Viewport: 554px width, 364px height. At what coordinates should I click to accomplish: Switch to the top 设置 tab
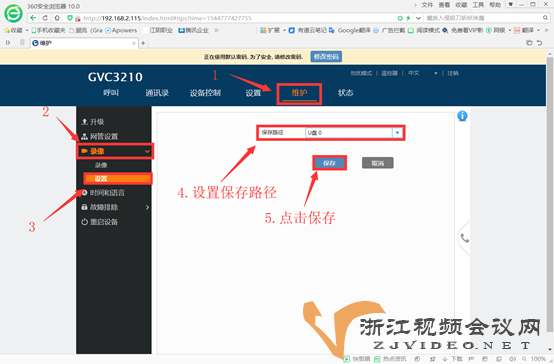coord(253,93)
